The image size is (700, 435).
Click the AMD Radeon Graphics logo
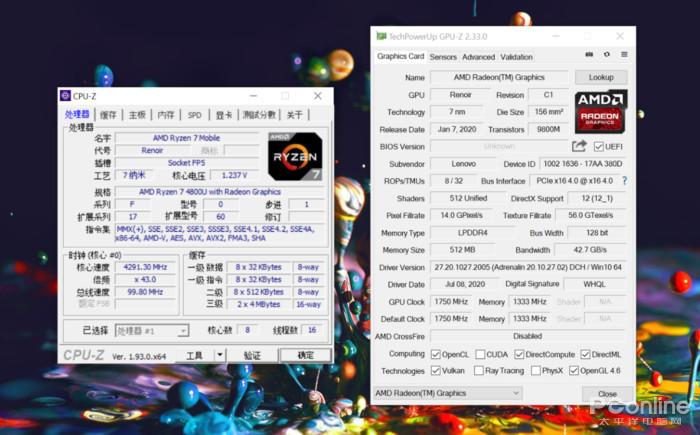[x=600, y=112]
